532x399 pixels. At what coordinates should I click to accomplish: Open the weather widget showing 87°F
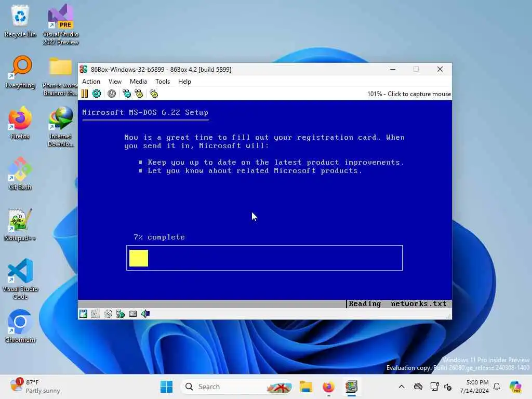(35, 387)
